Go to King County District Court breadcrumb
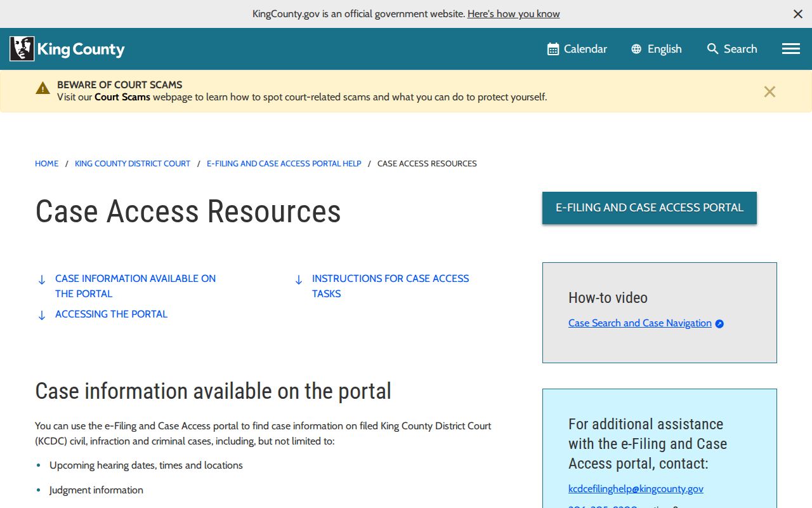The width and height of the screenshot is (812, 508). click(133, 164)
